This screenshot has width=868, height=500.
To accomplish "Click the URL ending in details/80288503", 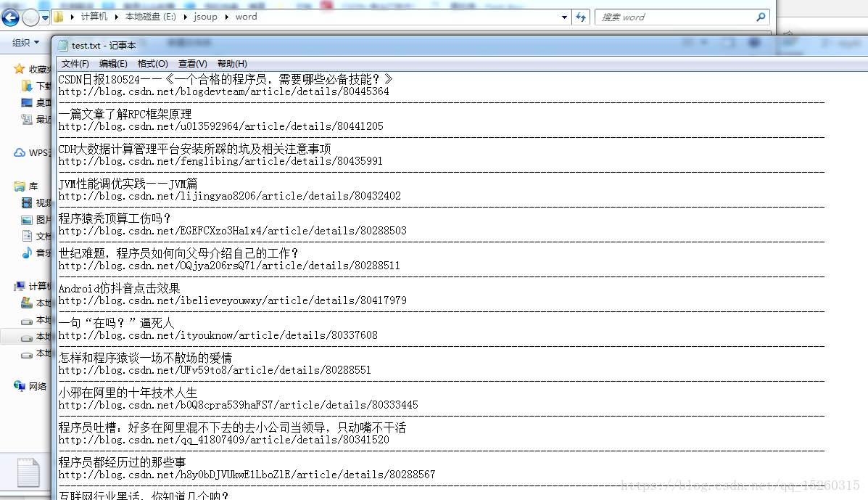I will tap(233, 231).
